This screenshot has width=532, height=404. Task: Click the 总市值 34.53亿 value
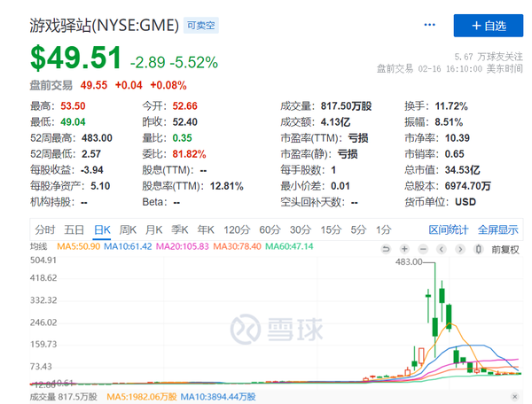click(x=463, y=170)
